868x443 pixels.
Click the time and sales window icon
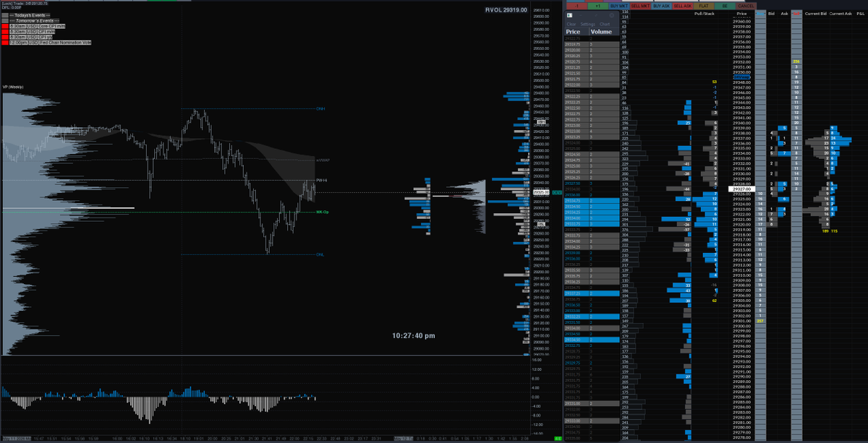pyautogui.click(x=570, y=15)
